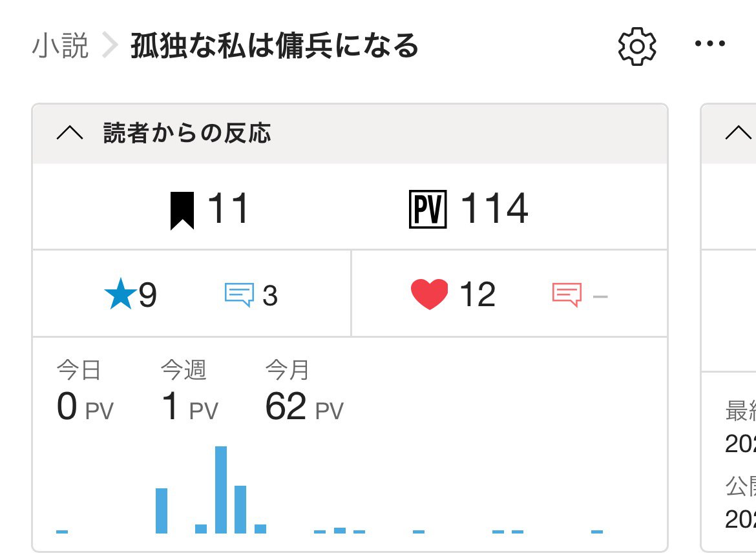Select the 今日 PV stat

pyautogui.click(x=85, y=395)
